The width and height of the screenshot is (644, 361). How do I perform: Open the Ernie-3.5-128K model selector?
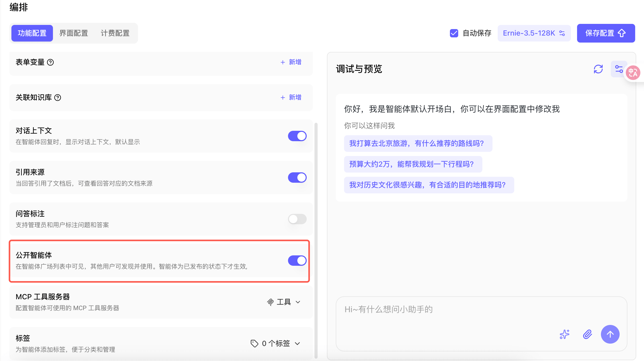[534, 33]
